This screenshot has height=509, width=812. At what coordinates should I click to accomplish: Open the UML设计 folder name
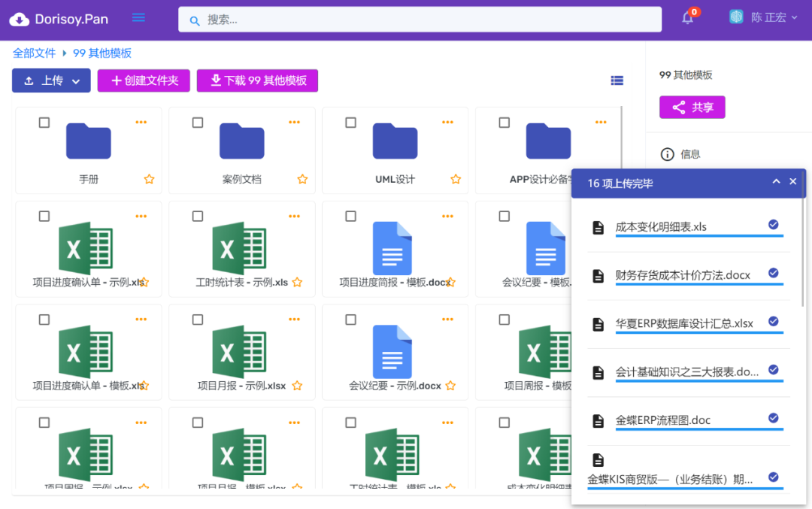tap(395, 179)
